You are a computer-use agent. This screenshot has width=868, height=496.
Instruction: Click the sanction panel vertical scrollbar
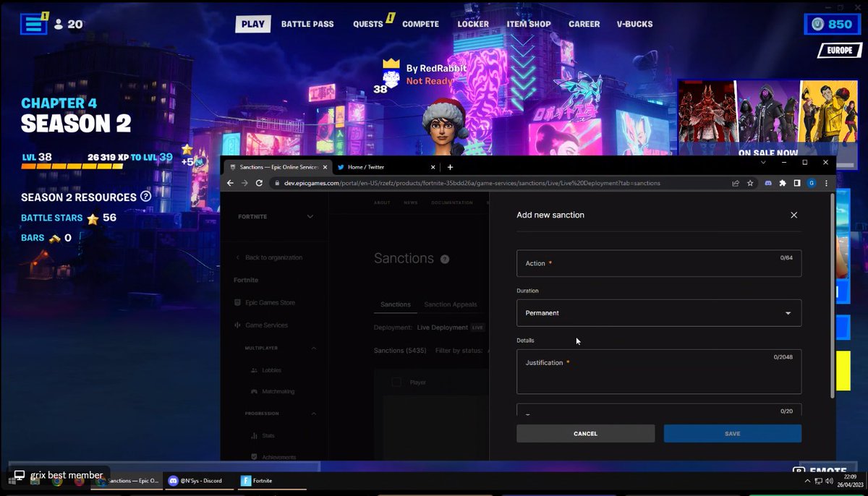tap(832, 295)
